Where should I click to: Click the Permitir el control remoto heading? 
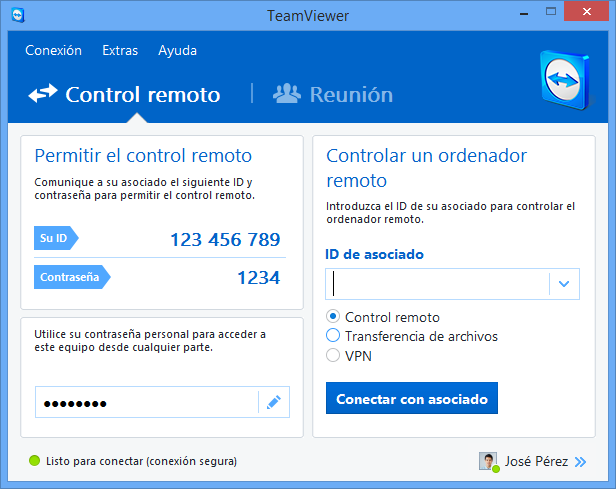coord(143,156)
